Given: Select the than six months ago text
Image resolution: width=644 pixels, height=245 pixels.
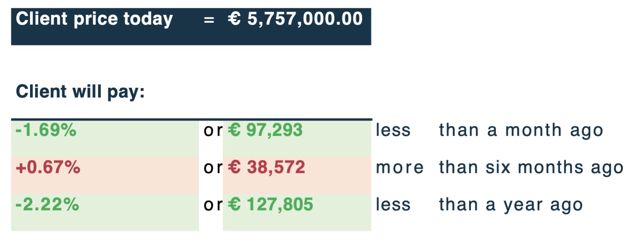Looking at the screenshot, I should click(531, 168).
